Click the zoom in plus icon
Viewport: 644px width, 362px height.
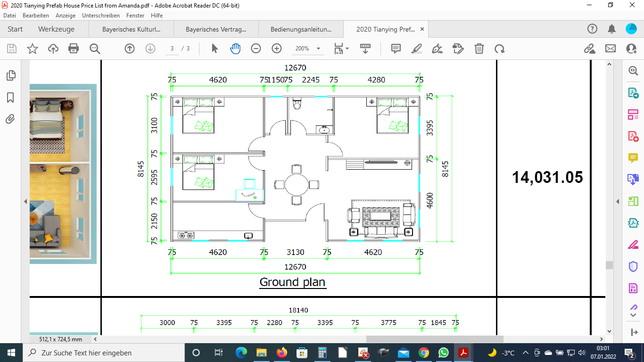tap(277, 49)
